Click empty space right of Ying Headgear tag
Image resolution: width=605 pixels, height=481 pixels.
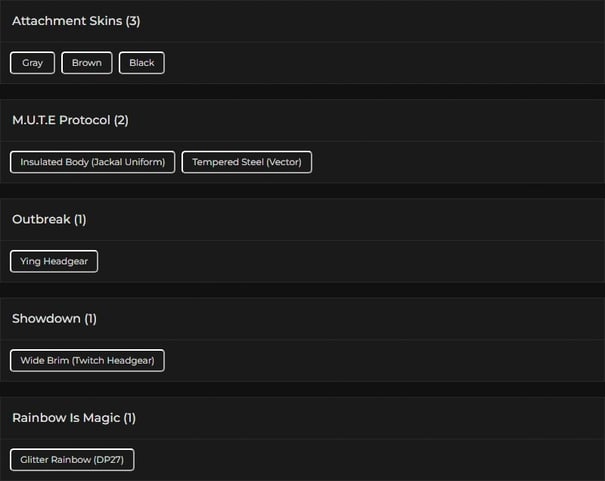click(350, 261)
